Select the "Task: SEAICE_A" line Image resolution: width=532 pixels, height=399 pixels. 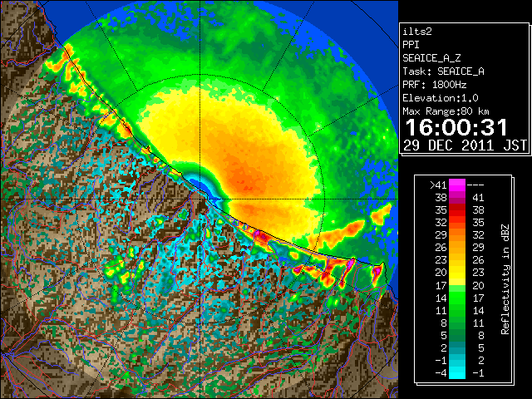click(x=443, y=71)
